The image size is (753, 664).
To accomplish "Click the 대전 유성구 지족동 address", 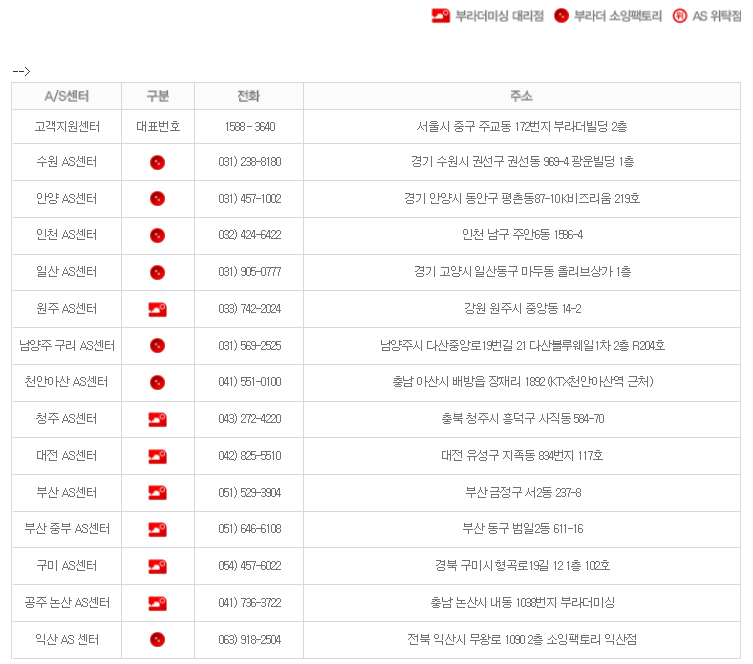I will [522, 456].
